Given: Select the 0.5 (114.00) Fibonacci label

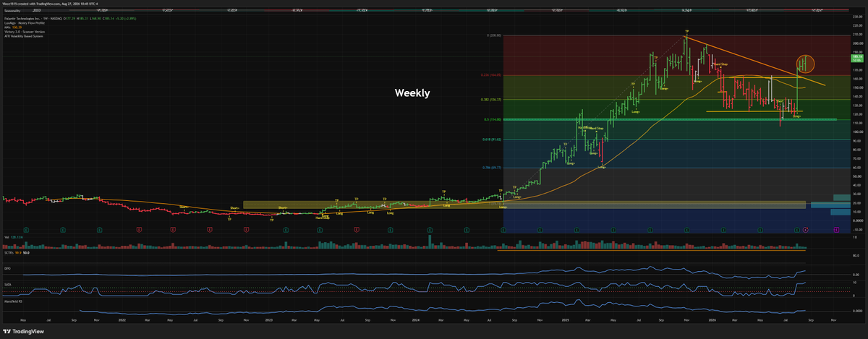Looking at the screenshot, I should tap(493, 120).
